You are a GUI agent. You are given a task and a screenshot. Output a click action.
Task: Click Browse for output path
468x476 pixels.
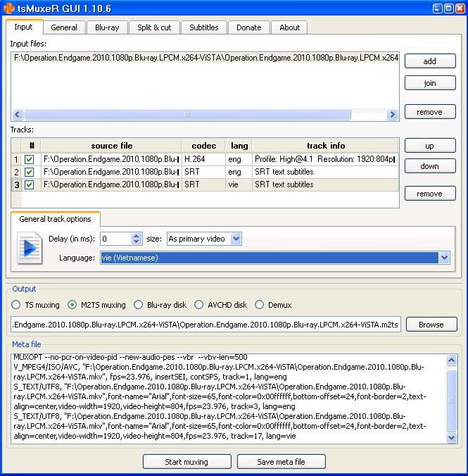tap(431, 325)
